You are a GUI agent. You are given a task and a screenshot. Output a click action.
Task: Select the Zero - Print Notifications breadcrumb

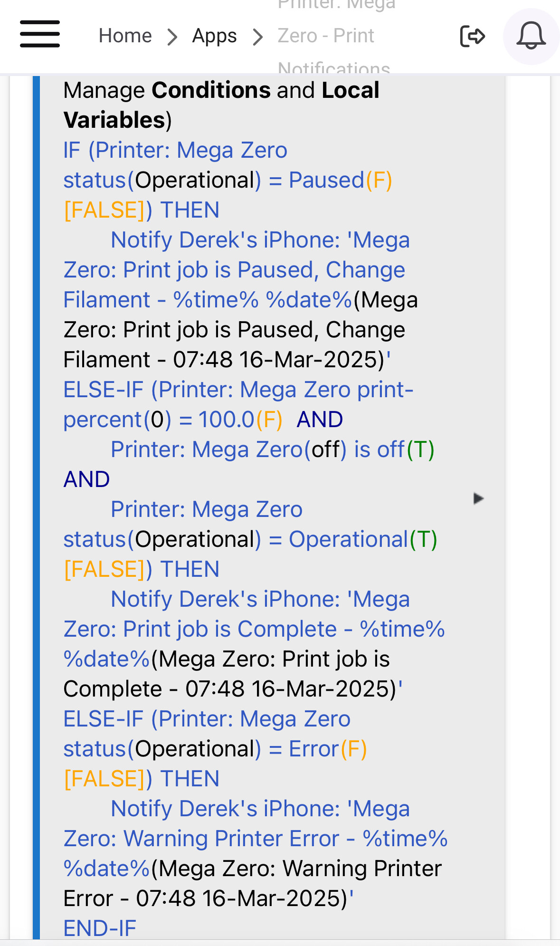pos(334,36)
